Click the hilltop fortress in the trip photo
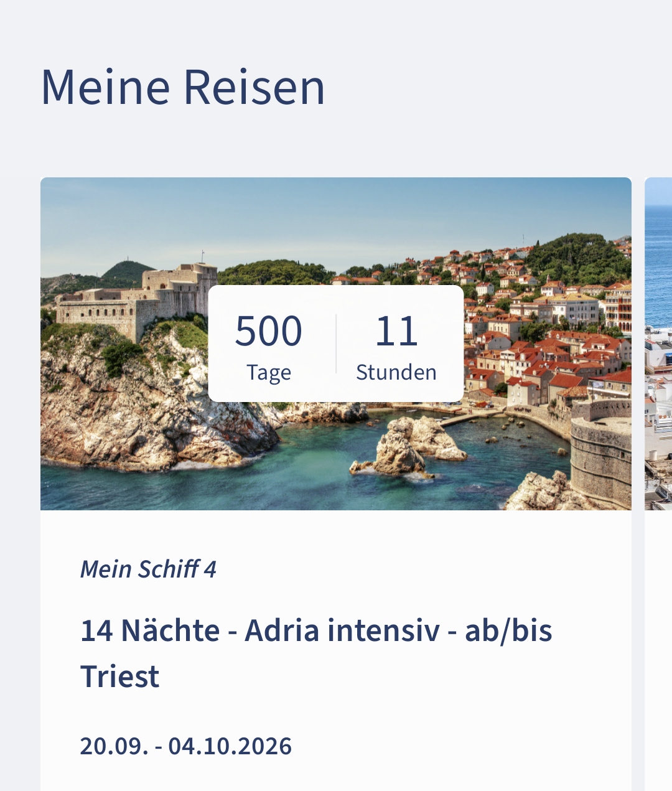Viewport: 672px width, 791px height. (143, 299)
